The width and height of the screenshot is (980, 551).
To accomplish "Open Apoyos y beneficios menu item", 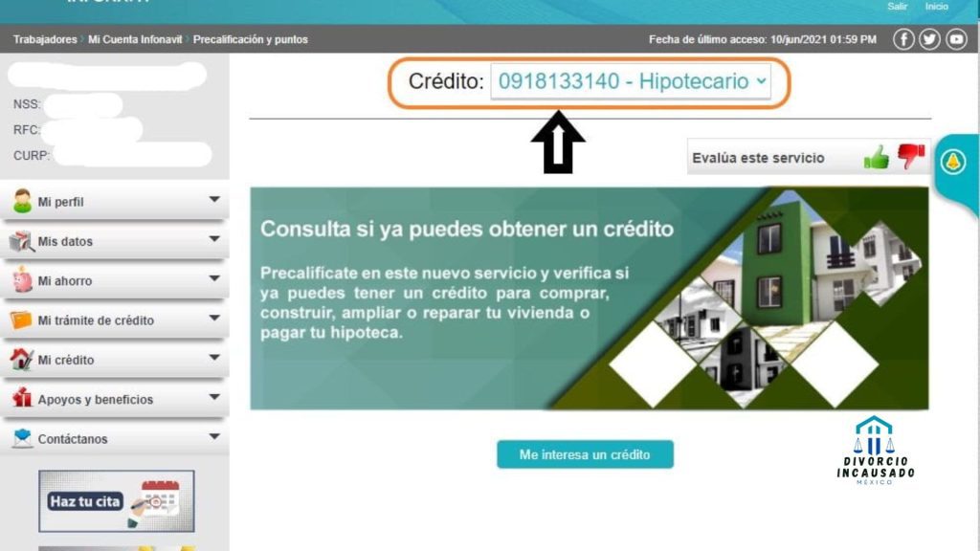I will pos(115,399).
